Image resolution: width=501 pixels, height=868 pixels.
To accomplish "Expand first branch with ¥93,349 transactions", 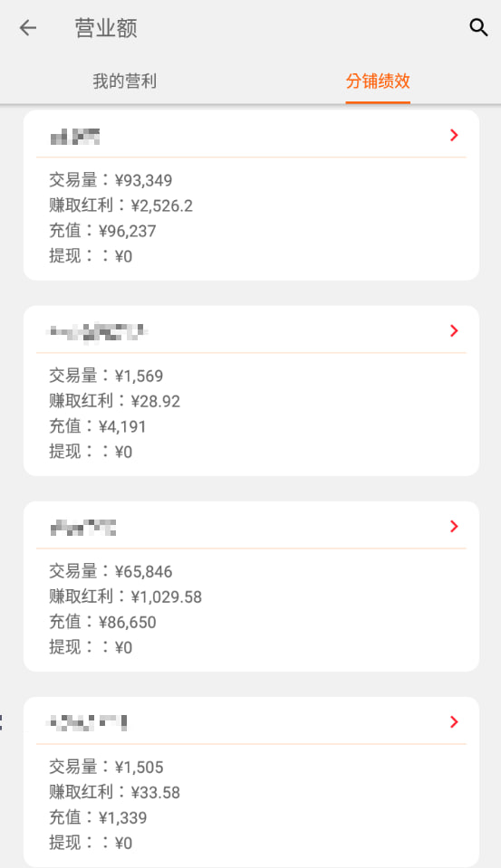I will (x=454, y=135).
